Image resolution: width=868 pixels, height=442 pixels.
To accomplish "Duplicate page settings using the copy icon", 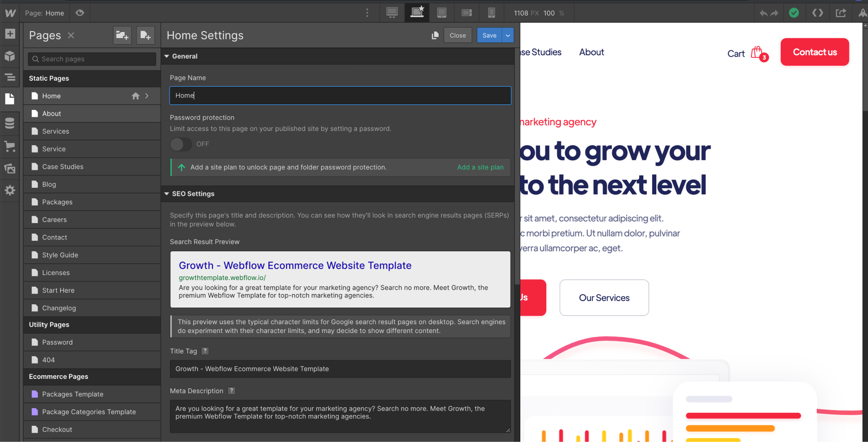I will [435, 35].
